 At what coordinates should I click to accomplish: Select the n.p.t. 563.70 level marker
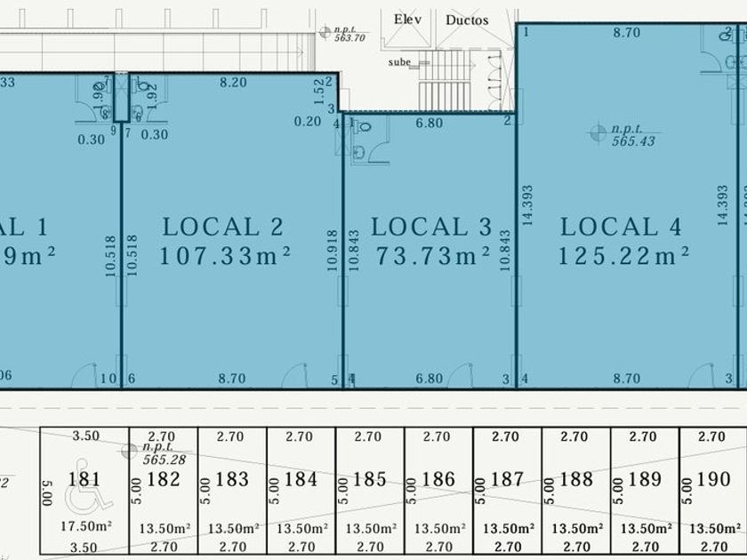325,32
